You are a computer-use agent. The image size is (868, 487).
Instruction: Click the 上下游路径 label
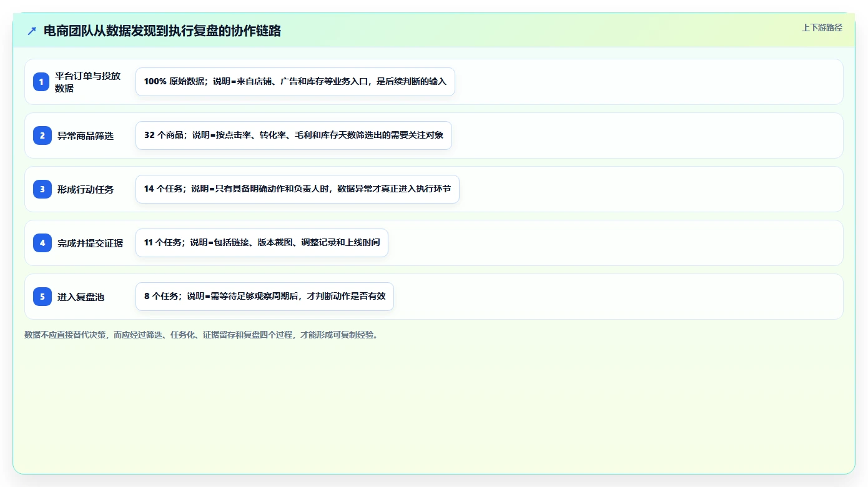click(822, 27)
